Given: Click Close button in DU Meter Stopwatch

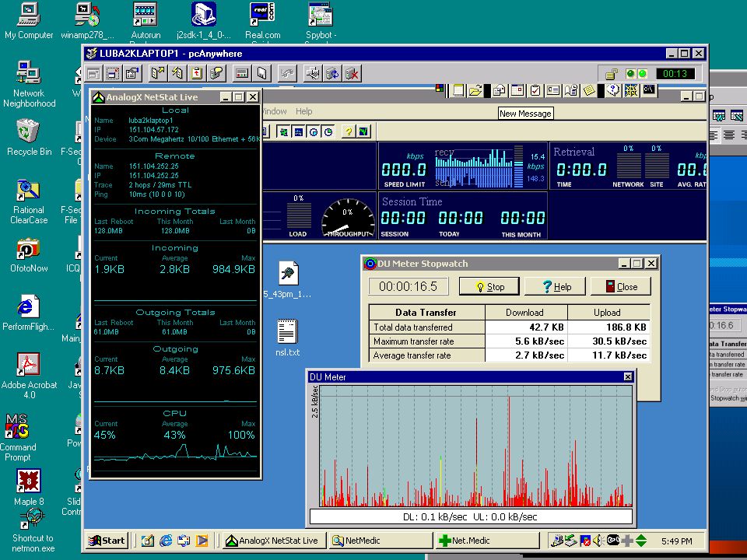Looking at the screenshot, I should (621, 287).
